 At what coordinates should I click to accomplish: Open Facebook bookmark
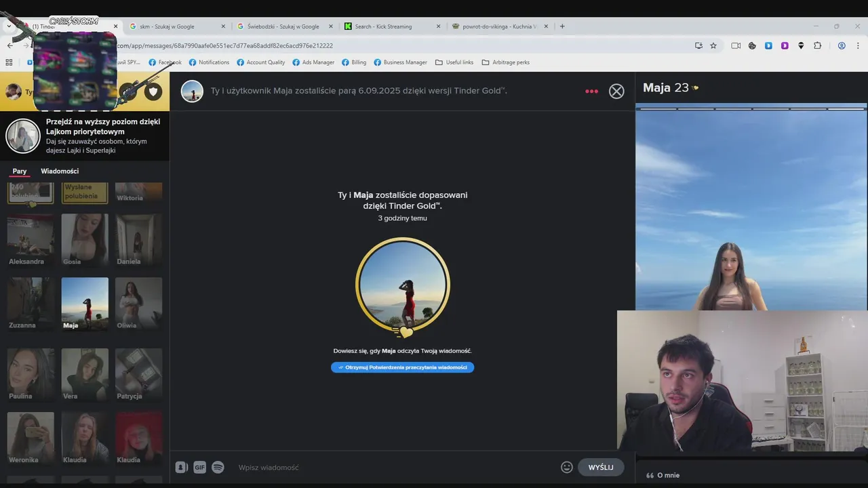[x=165, y=62]
